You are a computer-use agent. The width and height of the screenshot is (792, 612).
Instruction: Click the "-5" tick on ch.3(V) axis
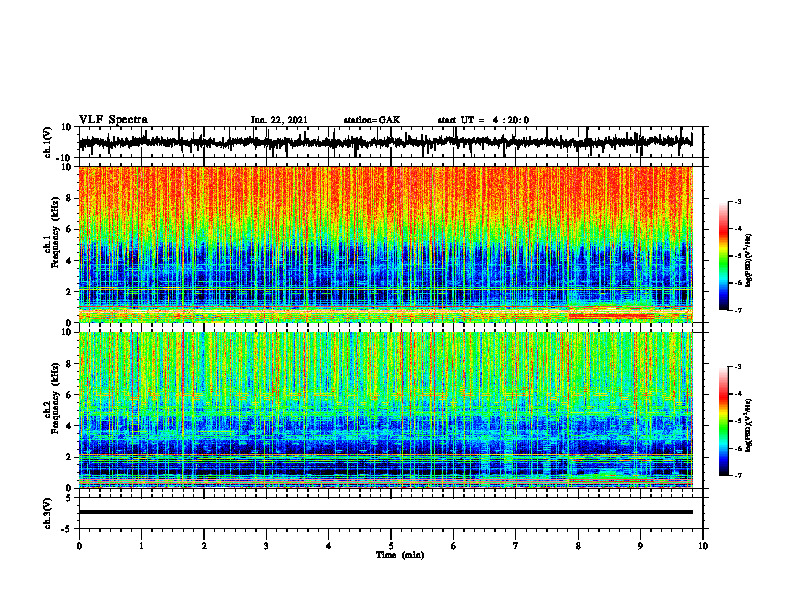(68, 529)
